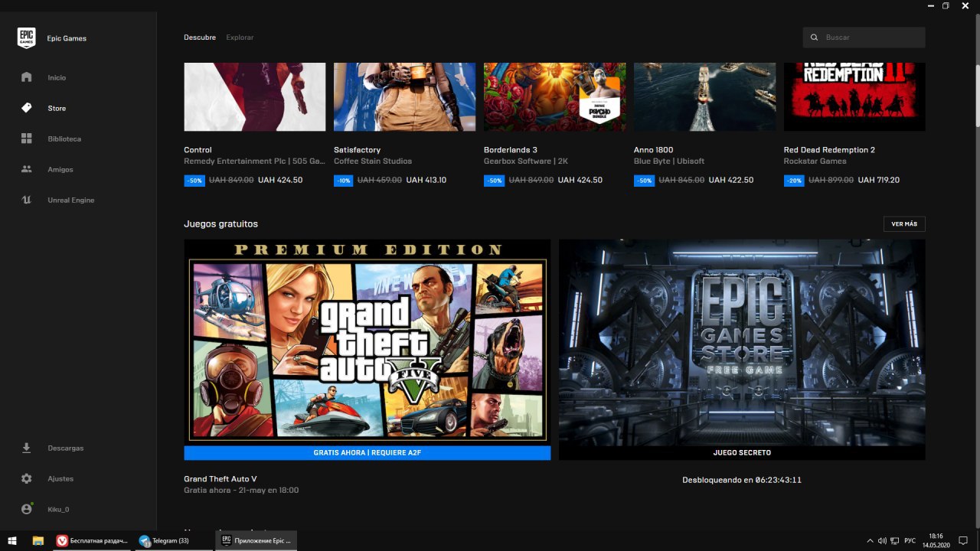This screenshot has height=551, width=980.
Task: Open the Ajustes gear icon
Action: 27,478
